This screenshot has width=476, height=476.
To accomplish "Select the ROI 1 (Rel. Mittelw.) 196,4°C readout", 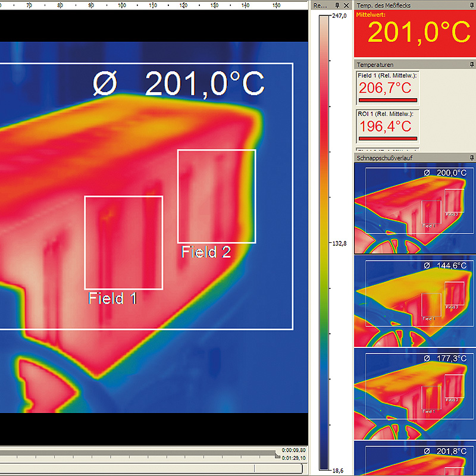I will click(x=387, y=126).
